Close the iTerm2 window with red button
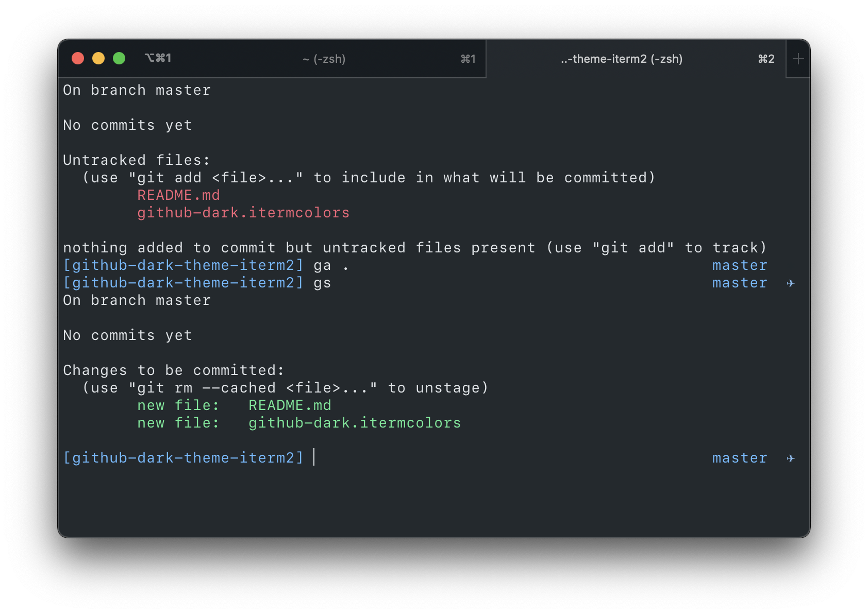Screen dimensions: 868x614 point(78,58)
